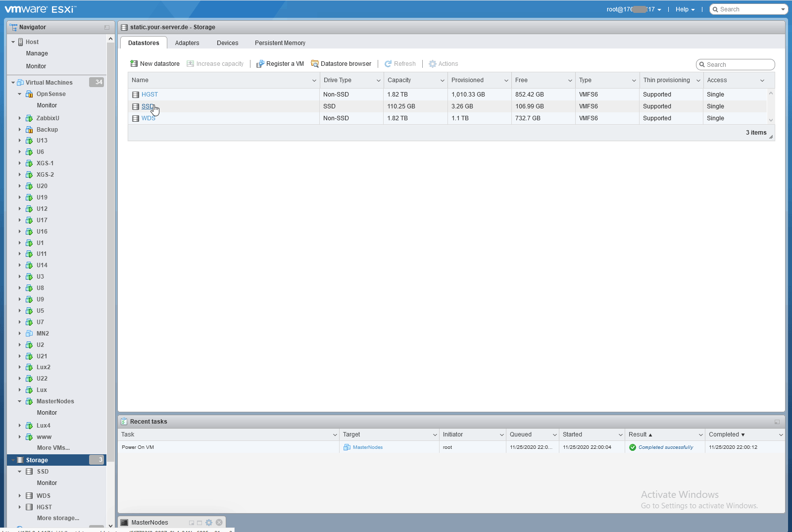Open Monitor under SSD storage
This screenshot has width=792, height=532.
[x=47, y=483]
